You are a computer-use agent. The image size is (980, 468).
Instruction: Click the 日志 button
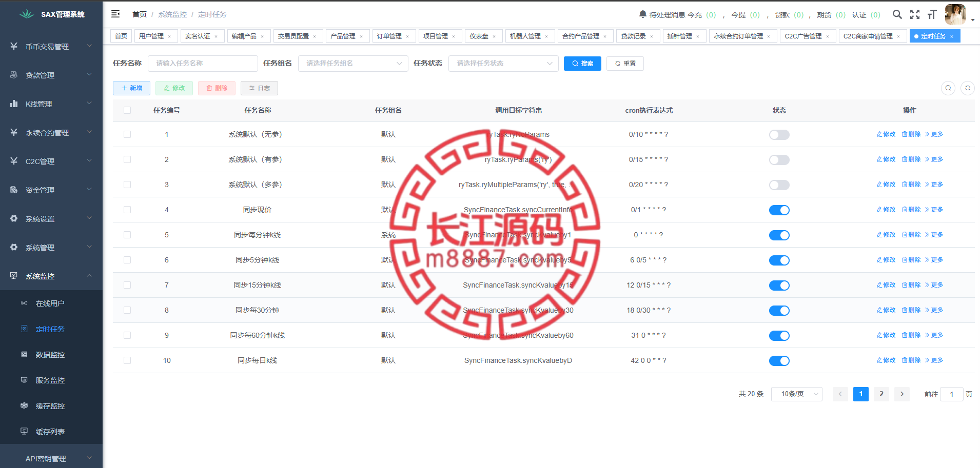(x=259, y=88)
